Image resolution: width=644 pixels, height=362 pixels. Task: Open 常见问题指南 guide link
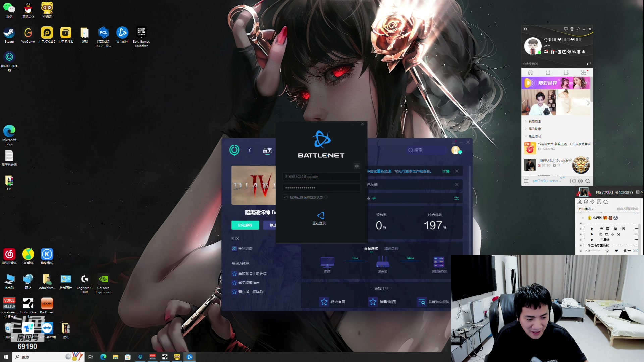point(246,283)
